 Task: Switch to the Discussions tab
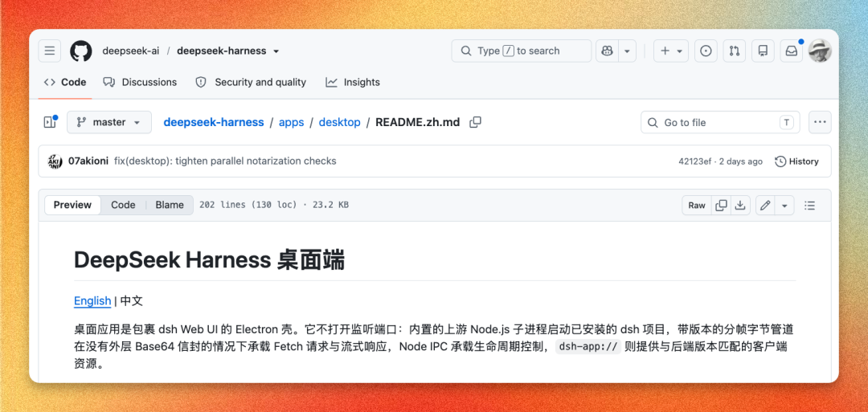pyautogui.click(x=140, y=83)
